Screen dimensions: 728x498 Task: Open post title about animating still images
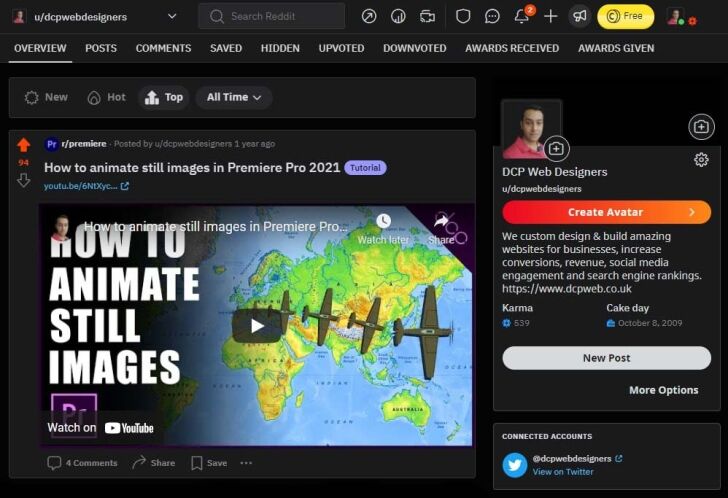192,168
